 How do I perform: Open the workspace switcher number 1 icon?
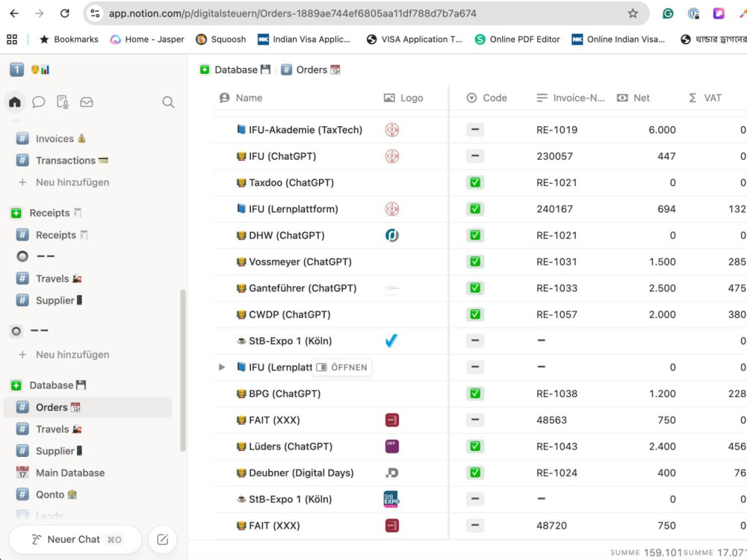click(x=16, y=70)
